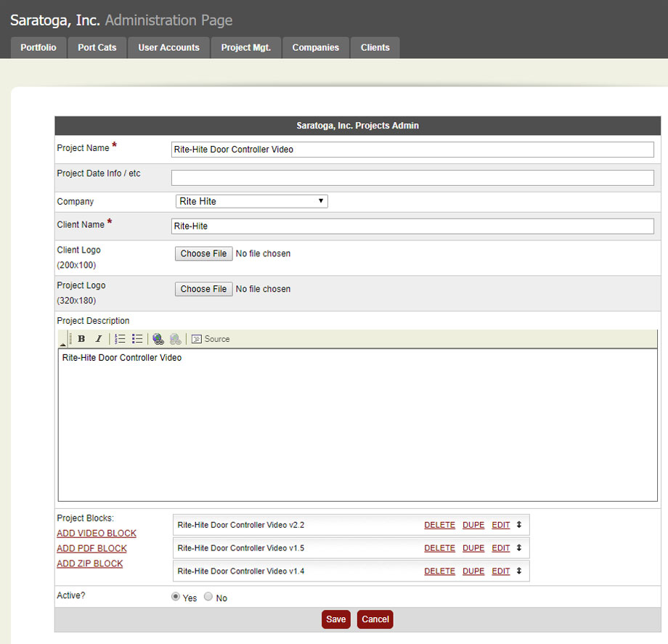Add a video block

[97, 533]
